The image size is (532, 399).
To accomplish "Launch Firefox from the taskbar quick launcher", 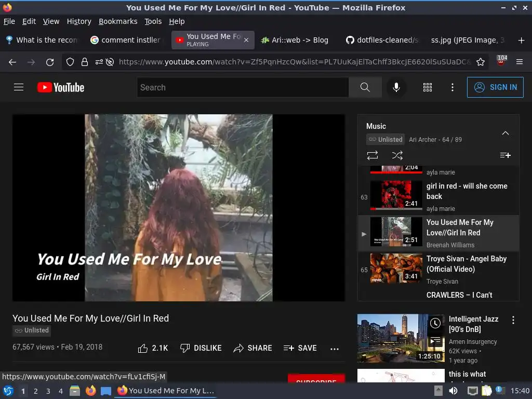I will [90, 391].
